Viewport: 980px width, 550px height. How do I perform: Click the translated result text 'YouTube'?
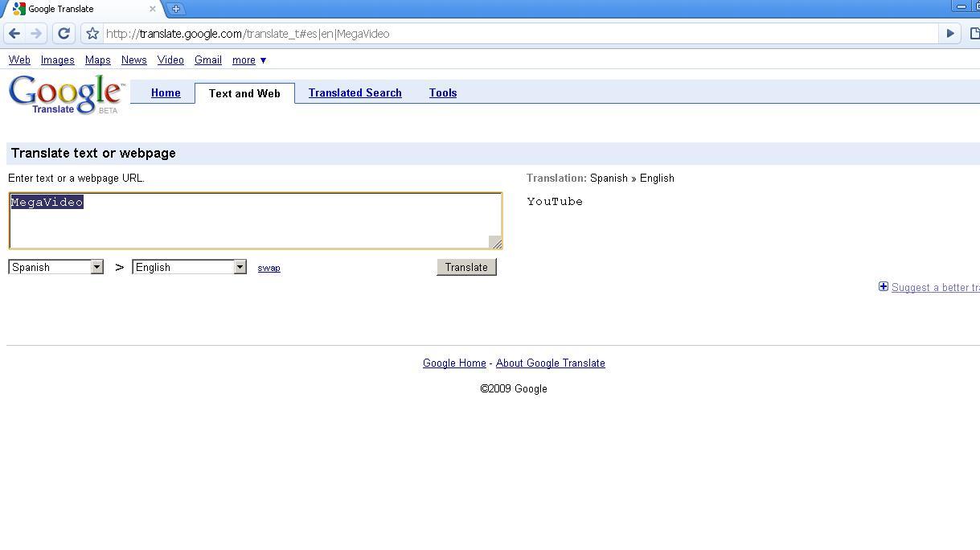[x=555, y=202]
